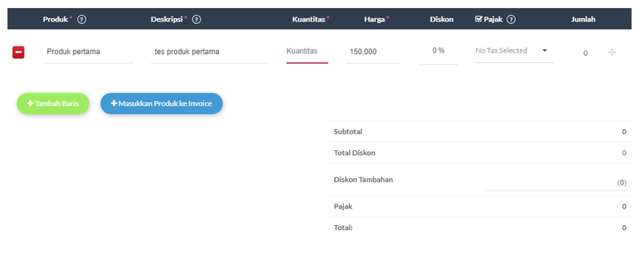Grab the row move handle icon
Viewport: 644px width, 262px height.
[612, 53]
